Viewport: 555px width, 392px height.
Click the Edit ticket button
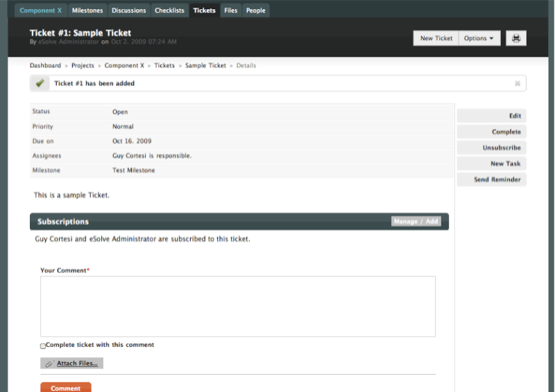pos(492,116)
